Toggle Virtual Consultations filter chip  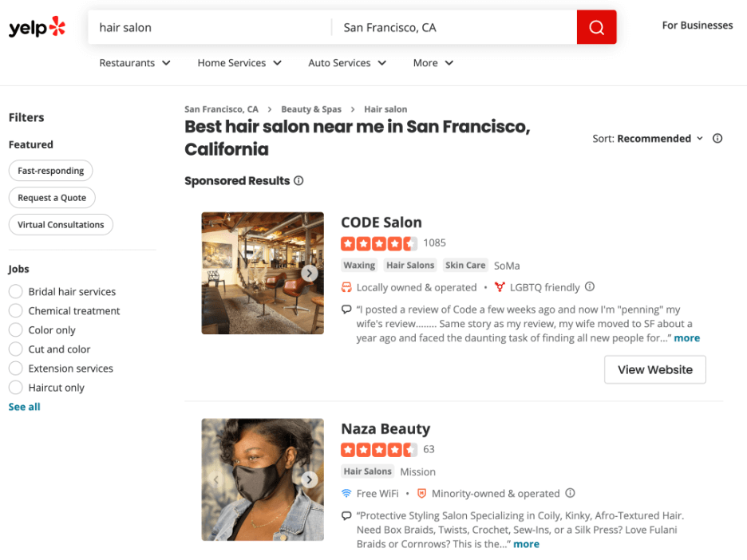61,225
